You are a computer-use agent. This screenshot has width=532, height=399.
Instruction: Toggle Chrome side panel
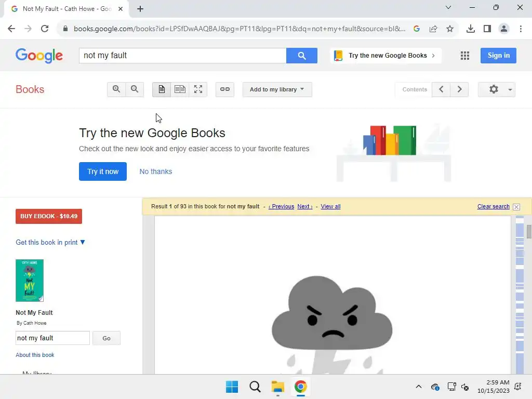point(487,29)
